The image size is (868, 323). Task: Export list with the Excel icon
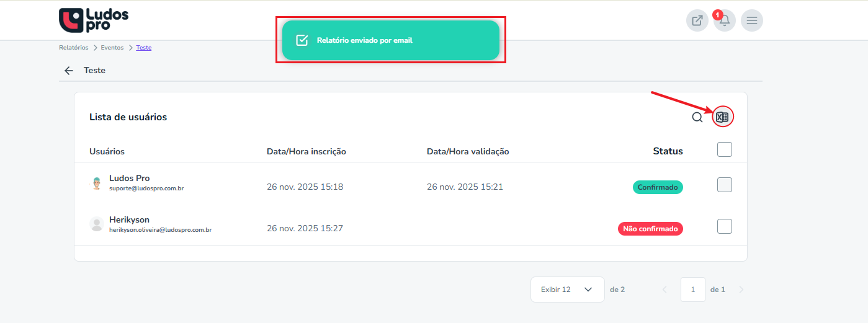point(722,117)
